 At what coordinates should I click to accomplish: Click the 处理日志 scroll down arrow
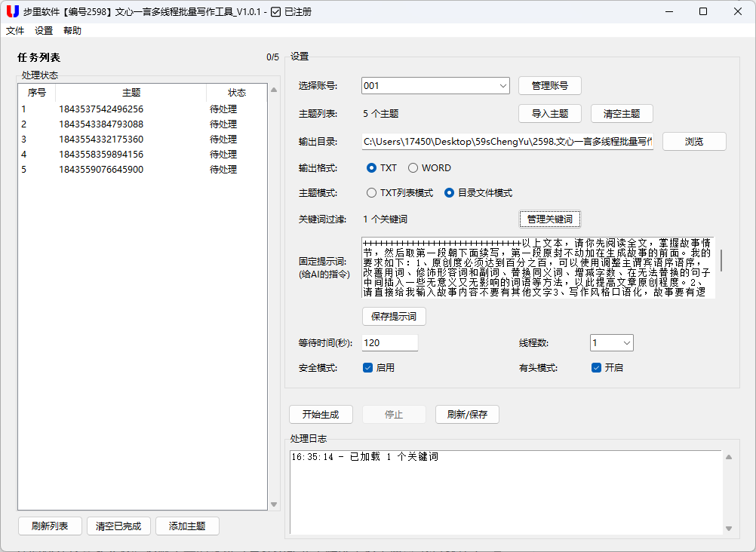coord(729,529)
